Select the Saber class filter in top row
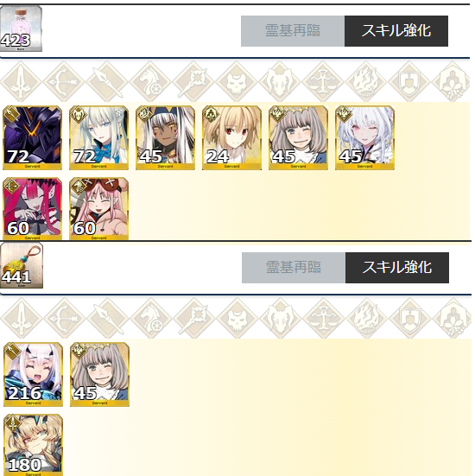 point(21,81)
